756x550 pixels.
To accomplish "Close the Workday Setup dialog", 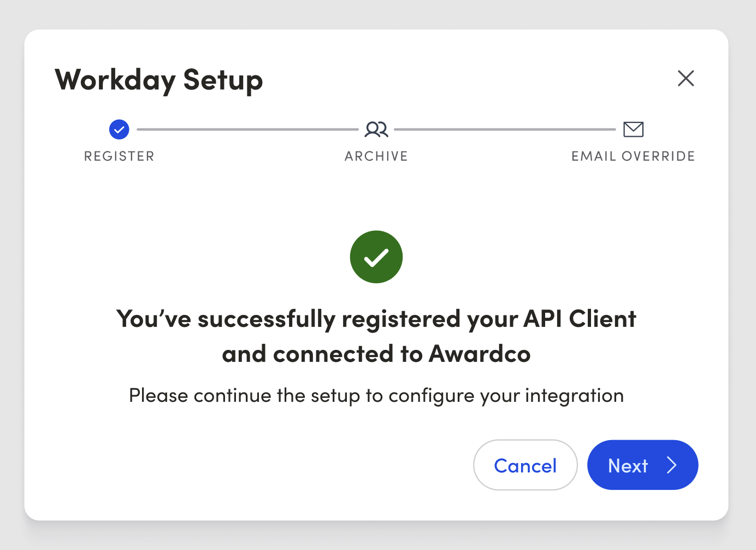I will point(686,78).
